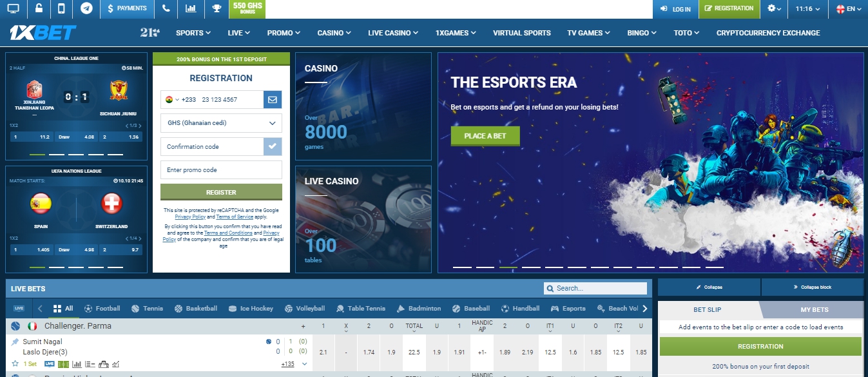
Task: Click the Enter promo code field
Action: pyautogui.click(x=221, y=170)
